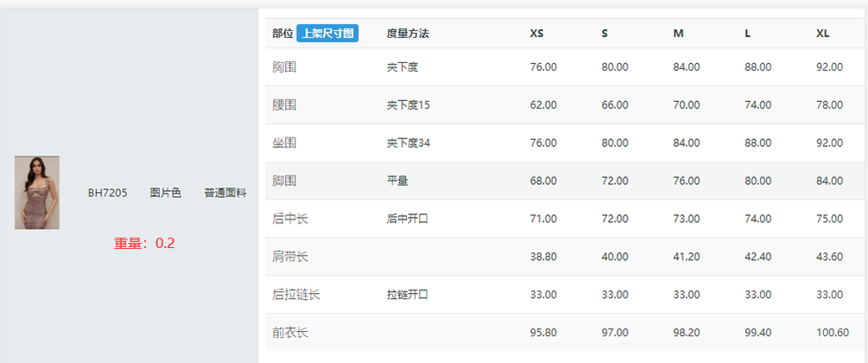This screenshot has width=868, height=363.
Task: Select the 后拉链长 row label
Action: click(296, 294)
